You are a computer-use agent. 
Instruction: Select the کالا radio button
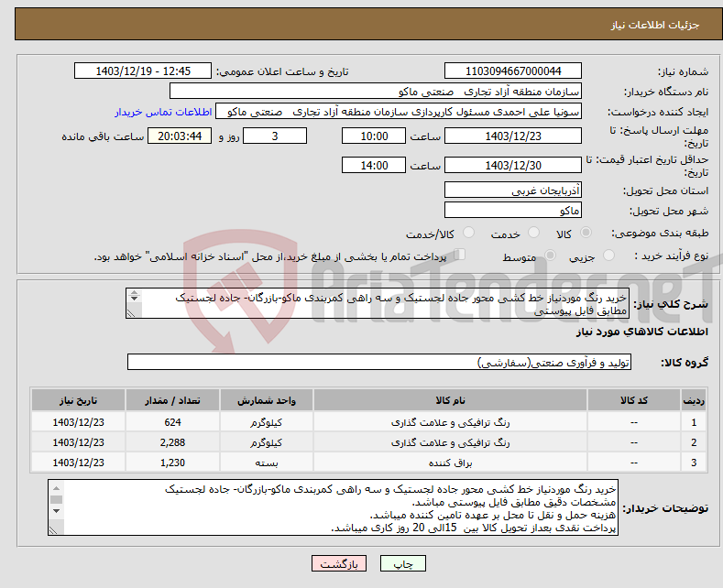(x=586, y=233)
